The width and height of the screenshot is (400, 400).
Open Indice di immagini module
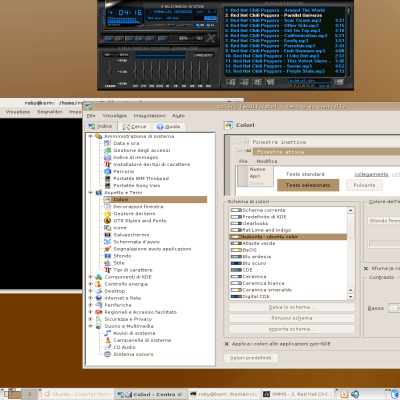coord(131,157)
